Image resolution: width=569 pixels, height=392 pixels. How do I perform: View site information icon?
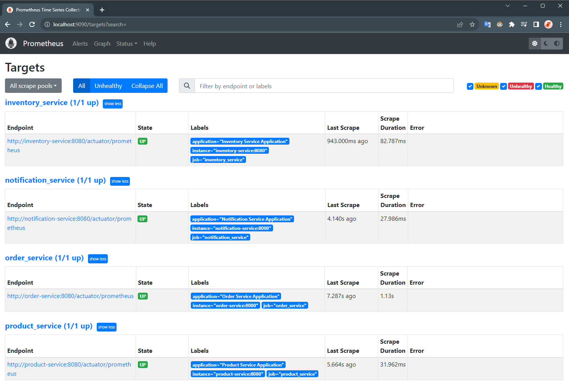47,24
